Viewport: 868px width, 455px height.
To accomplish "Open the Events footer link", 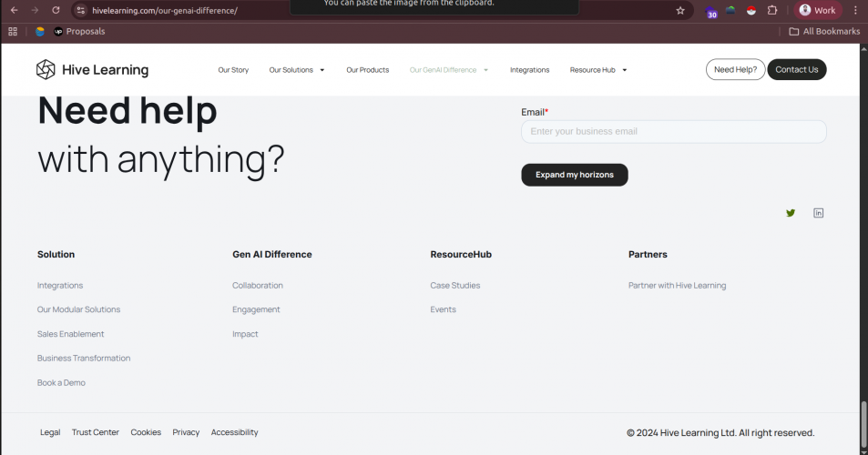I will coord(443,309).
